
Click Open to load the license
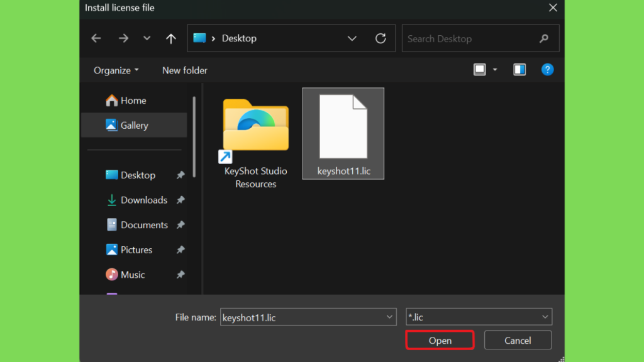(440, 340)
